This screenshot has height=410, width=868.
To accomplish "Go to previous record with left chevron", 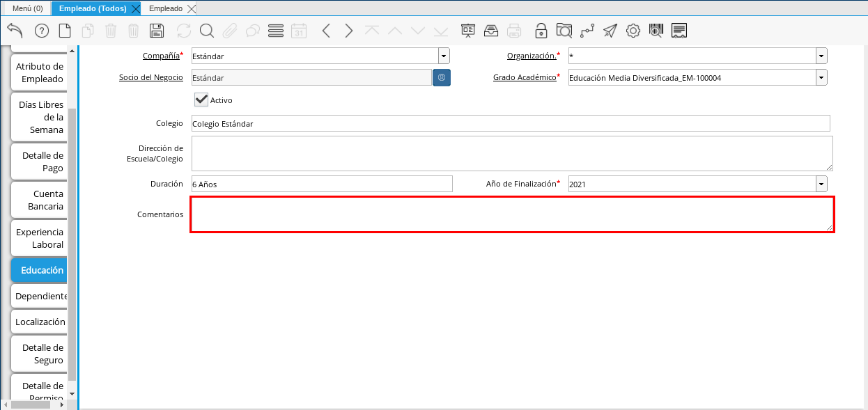I will point(326,31).
